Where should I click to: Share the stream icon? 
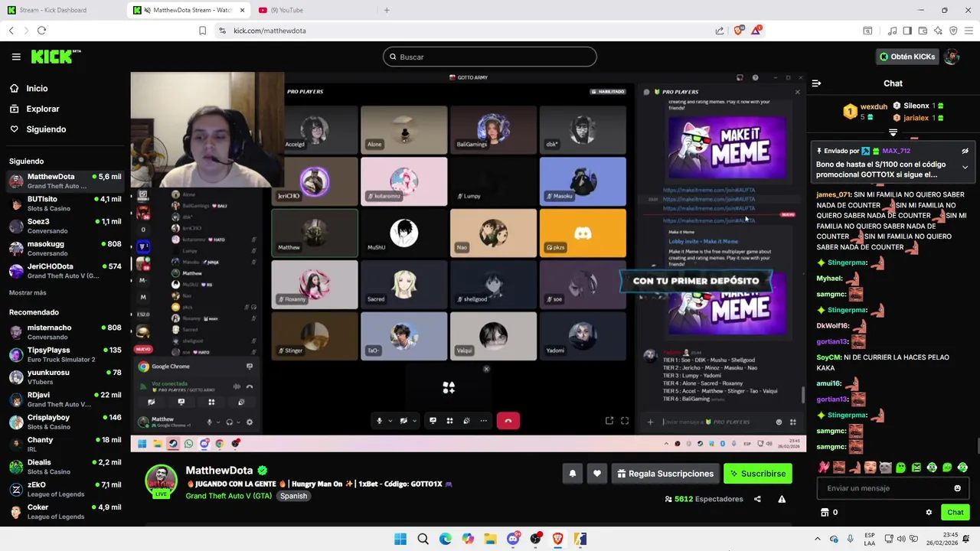[x=757, y=499]
